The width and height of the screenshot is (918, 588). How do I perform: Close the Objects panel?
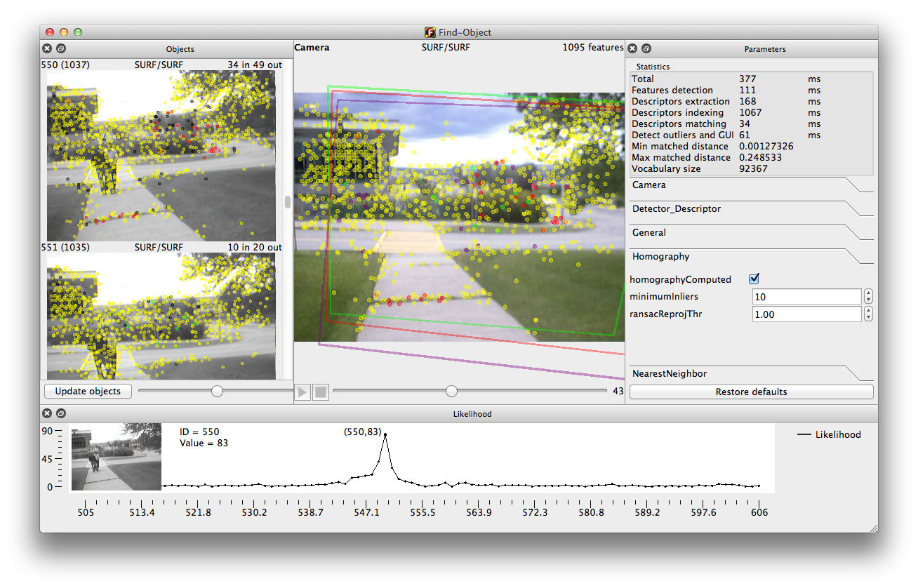47,48
